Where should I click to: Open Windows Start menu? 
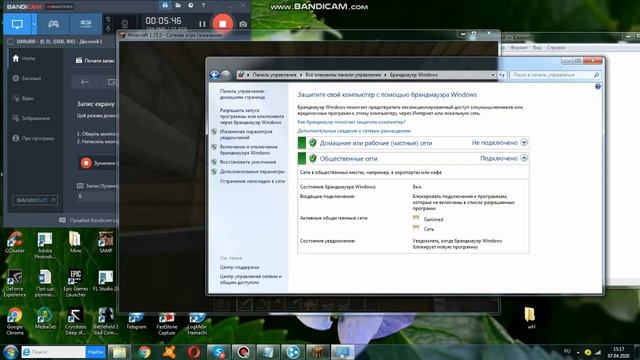point(10,352)
